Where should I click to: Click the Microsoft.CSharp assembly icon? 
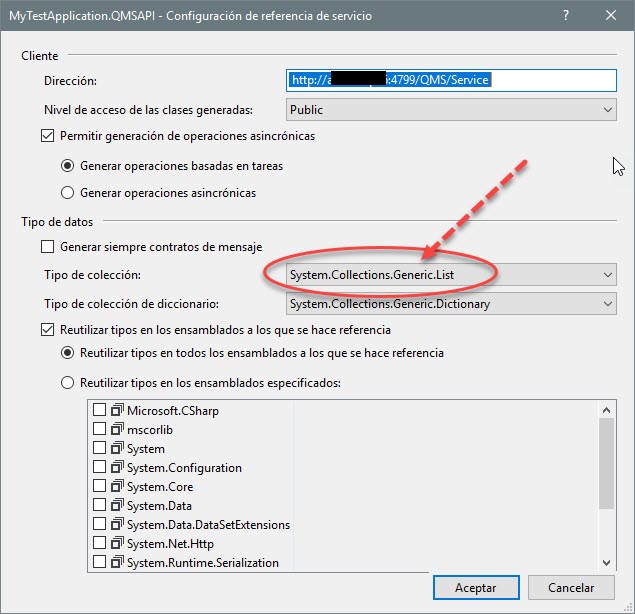[x=117, y=410]
